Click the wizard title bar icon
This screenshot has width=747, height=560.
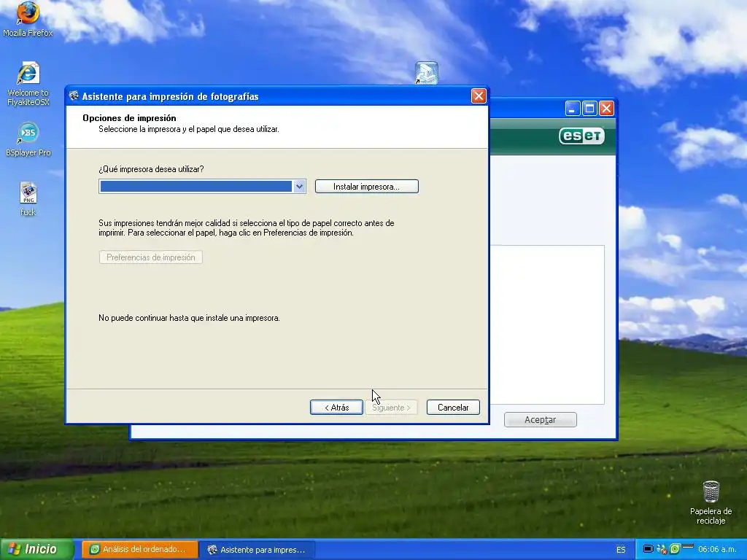(74, 96)
